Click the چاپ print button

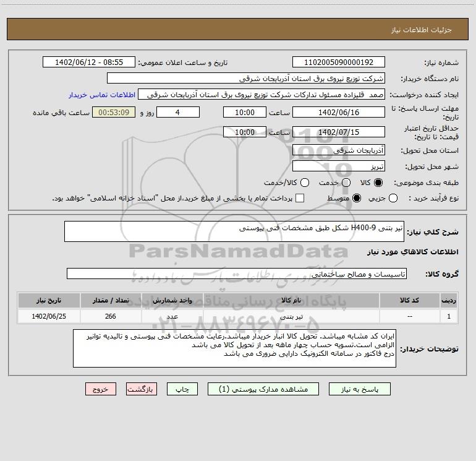pyautogui.click(x=182, y=389)
